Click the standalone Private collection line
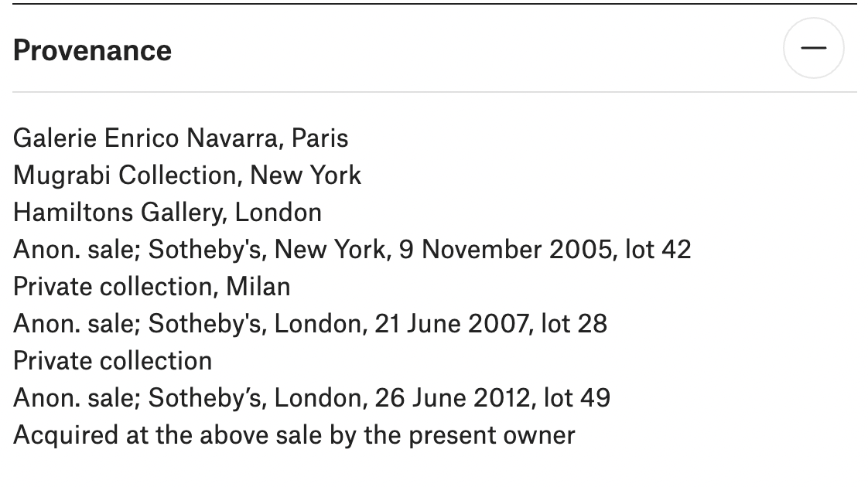868x487 pixels. point(113,361)
